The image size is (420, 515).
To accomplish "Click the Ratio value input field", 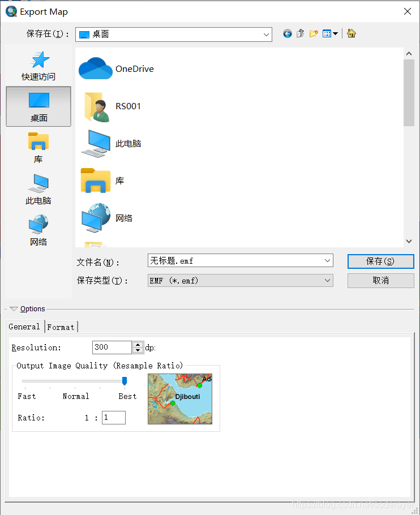I will pyautogui.click(x=114, y=418).
